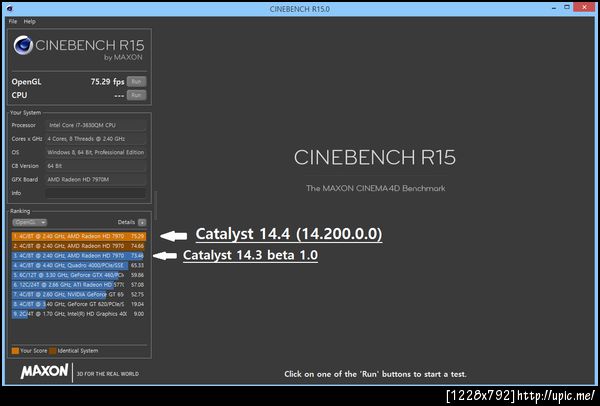Open the File menu

tap(13, 21)
